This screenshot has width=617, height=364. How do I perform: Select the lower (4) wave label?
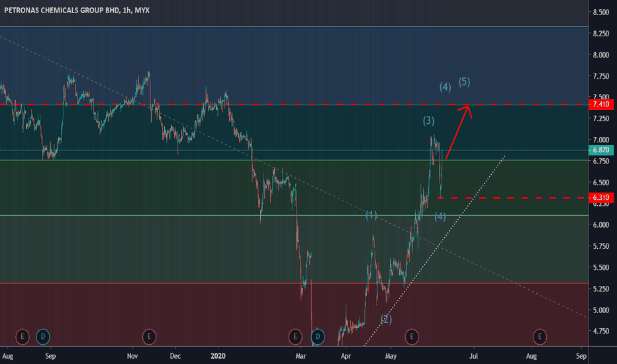coord(440,216)
